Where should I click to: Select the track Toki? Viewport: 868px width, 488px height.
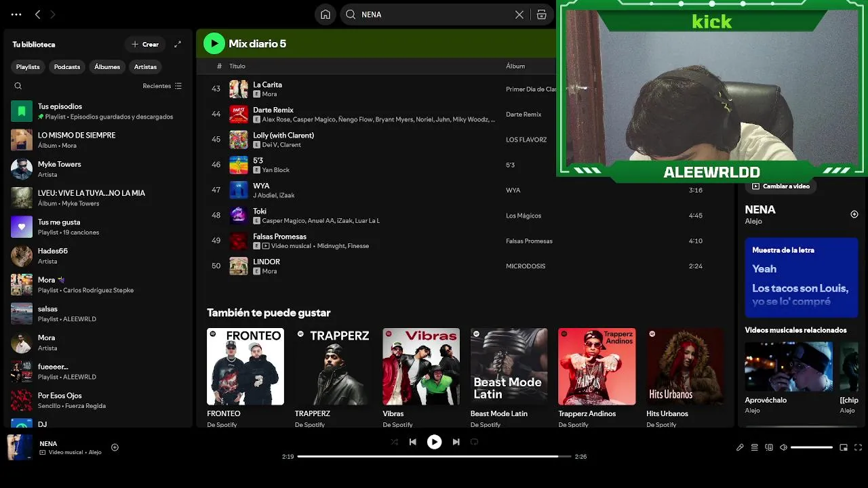260,211
